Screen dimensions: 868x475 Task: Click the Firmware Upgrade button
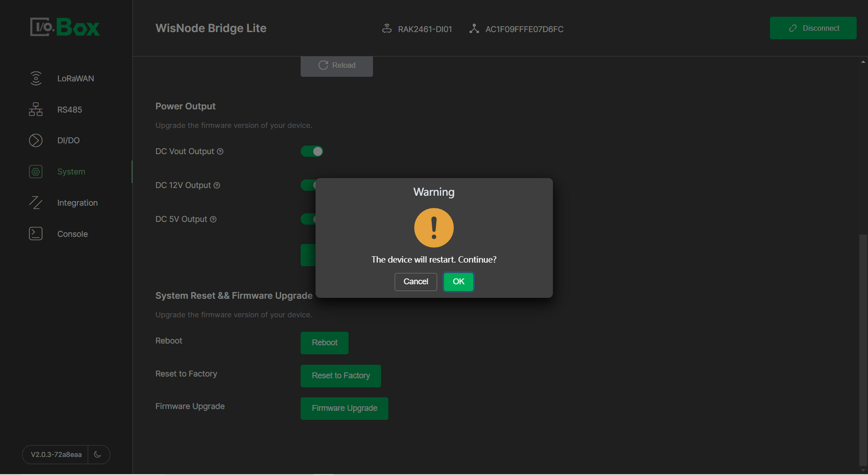click(x=344, y=408)
